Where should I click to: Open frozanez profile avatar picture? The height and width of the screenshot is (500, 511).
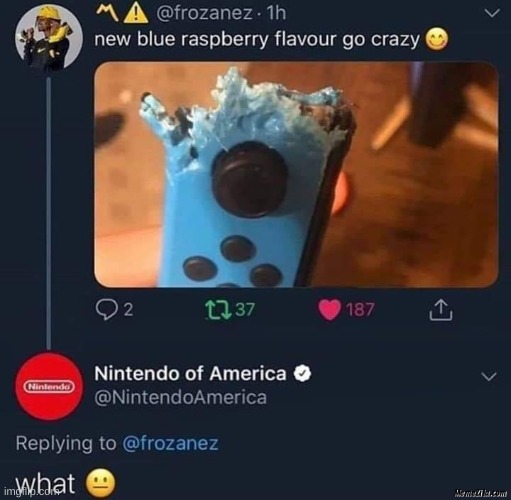(x=49, y=38)
